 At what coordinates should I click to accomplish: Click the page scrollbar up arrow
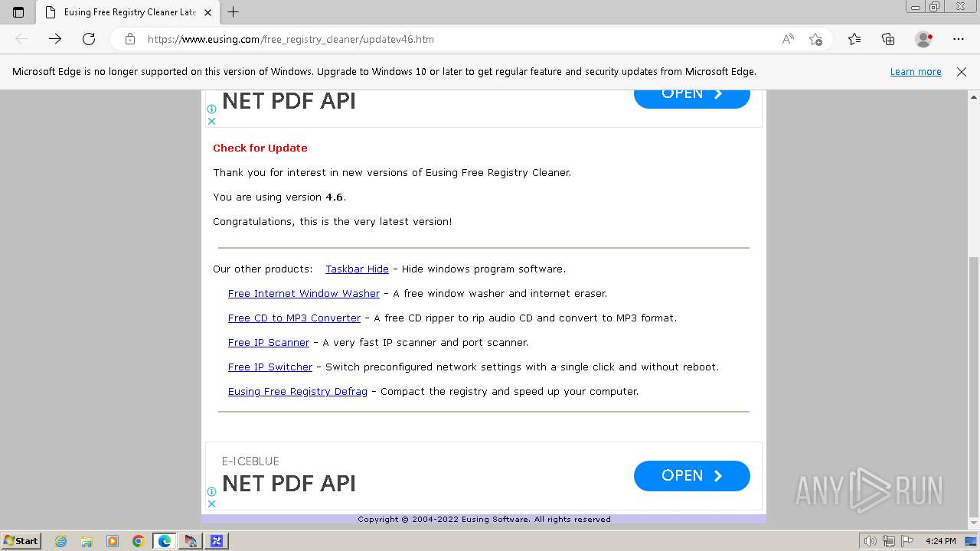click(974, 97)
